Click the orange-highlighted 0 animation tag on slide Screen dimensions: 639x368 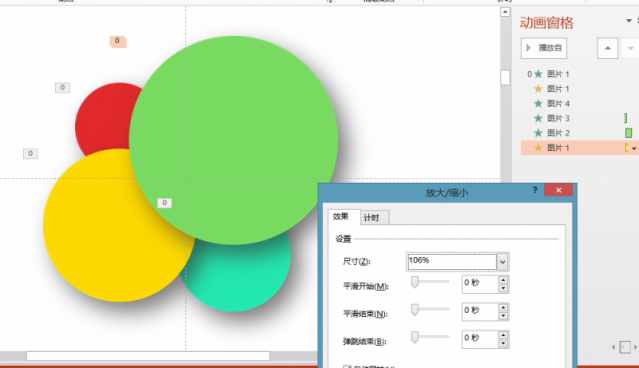click(118, 41)
